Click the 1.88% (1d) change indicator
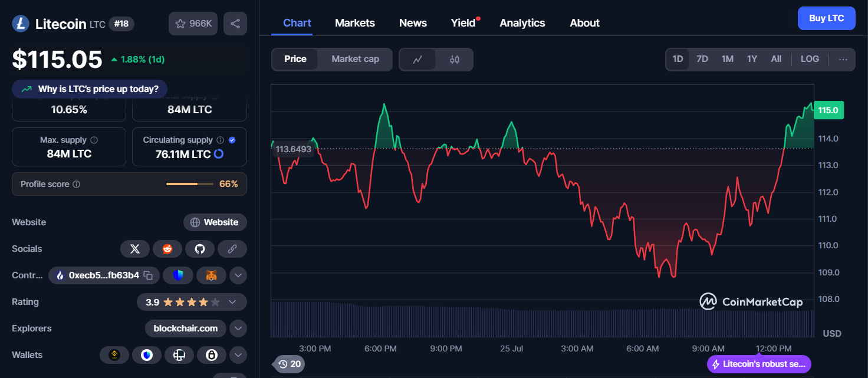Viewport: 868px width, 378px height. pyautogui.click(x=138, y=60)
